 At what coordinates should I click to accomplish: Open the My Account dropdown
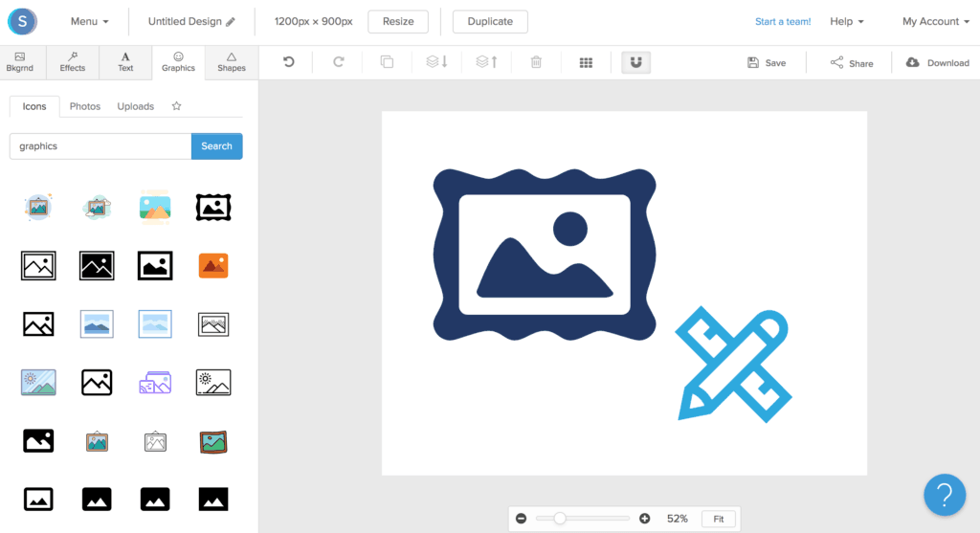[x=936, y=21]
